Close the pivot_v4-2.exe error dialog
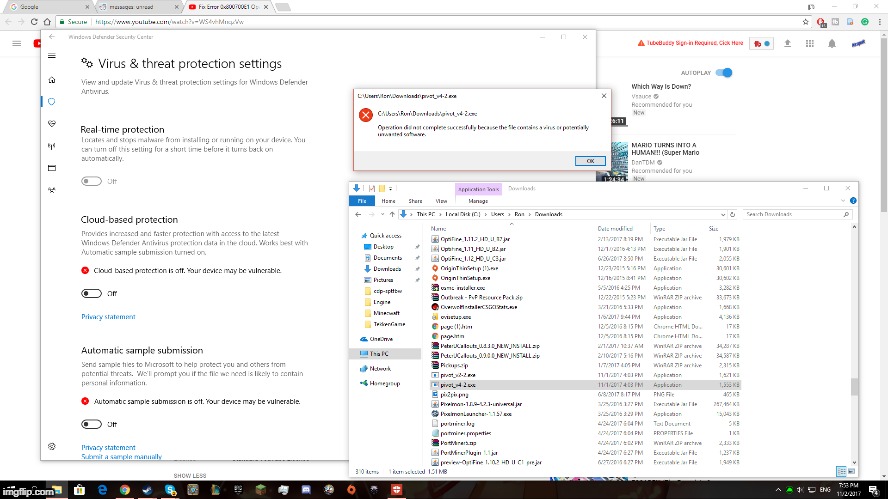 (x=604, y=96)
